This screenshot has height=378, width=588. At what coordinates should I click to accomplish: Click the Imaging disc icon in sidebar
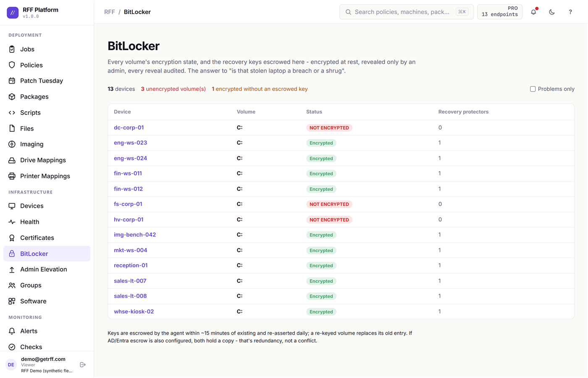[x=12, y=144]
